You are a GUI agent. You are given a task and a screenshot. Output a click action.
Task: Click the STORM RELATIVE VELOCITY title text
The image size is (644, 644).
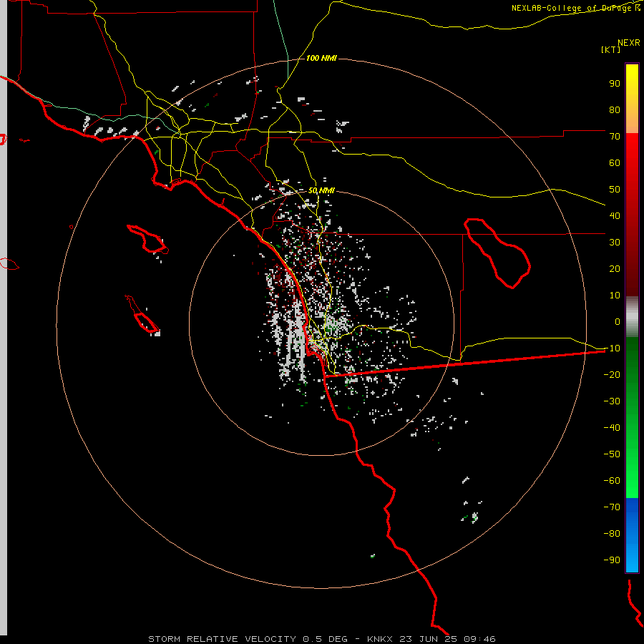tap(222, 639)
